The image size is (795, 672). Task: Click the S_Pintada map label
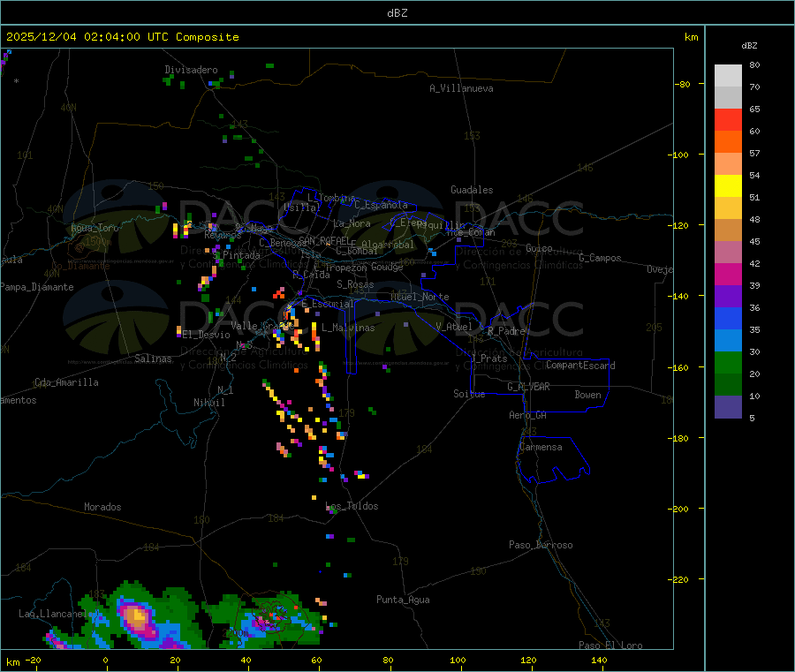(x=237, y=255)
